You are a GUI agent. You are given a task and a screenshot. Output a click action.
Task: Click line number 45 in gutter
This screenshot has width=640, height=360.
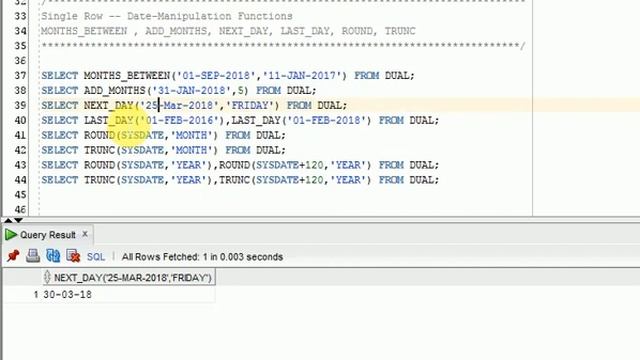[x=20, y=195]
